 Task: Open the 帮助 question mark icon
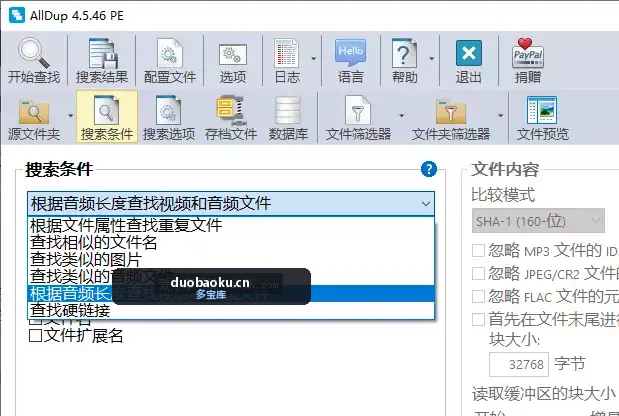(404, 54)
